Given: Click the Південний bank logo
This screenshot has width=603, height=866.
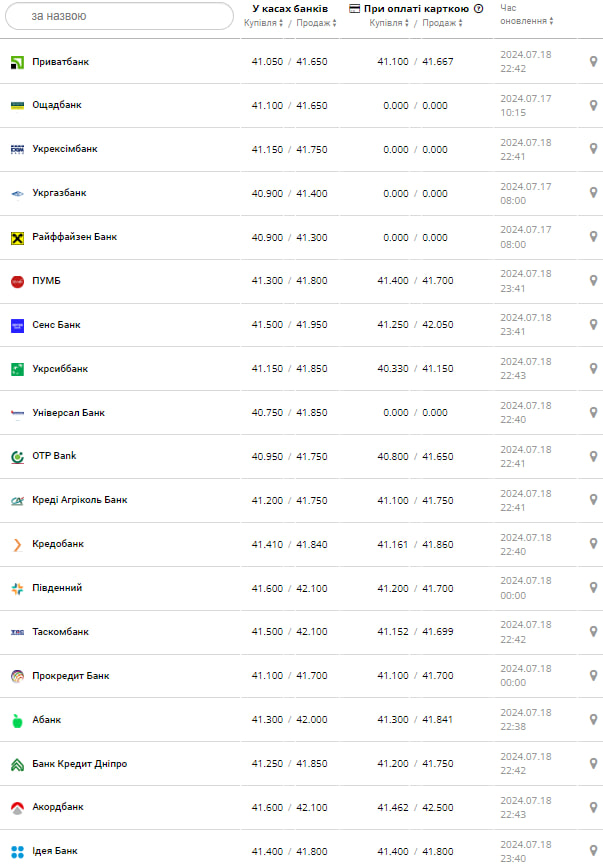Looking at the screenshot, I should point(17,588).
